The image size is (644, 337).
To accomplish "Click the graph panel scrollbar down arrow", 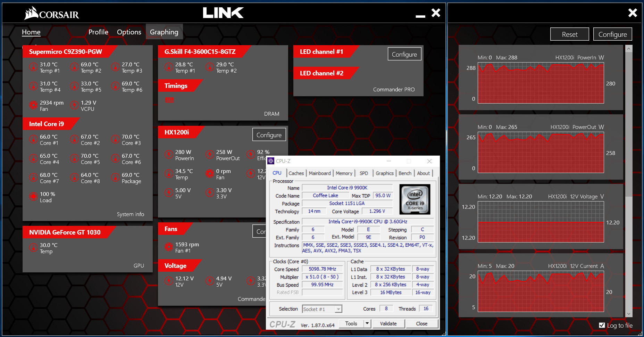I will 629,313.
